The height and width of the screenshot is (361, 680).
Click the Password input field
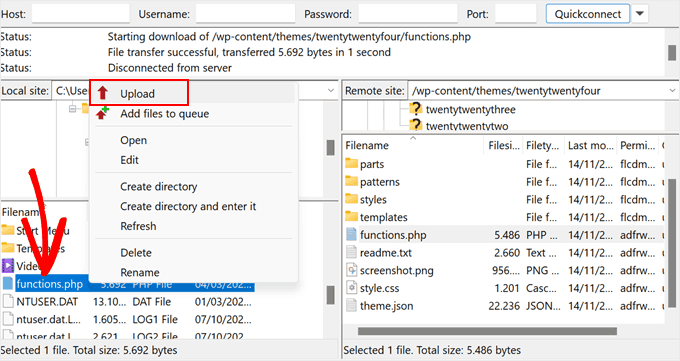pyautogui.click(x=408, y=13)
